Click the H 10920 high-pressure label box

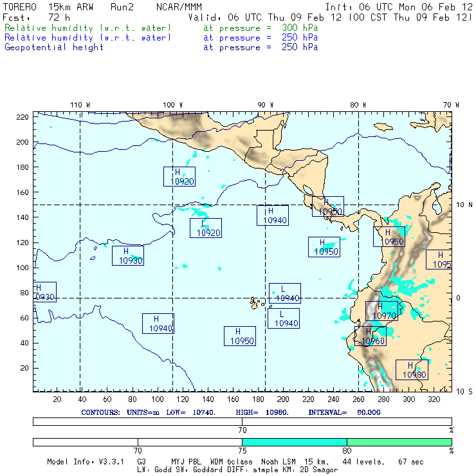179,177
